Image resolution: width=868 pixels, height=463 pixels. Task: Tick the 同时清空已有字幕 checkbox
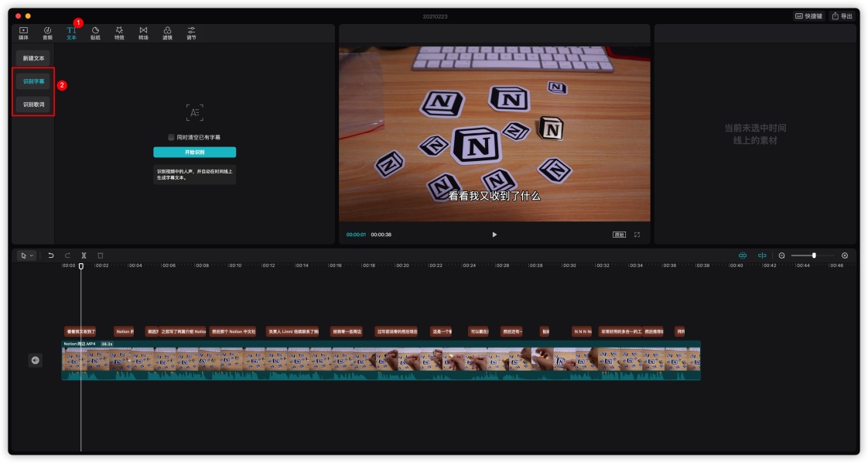pyautogui.click(x=171, y=137)
